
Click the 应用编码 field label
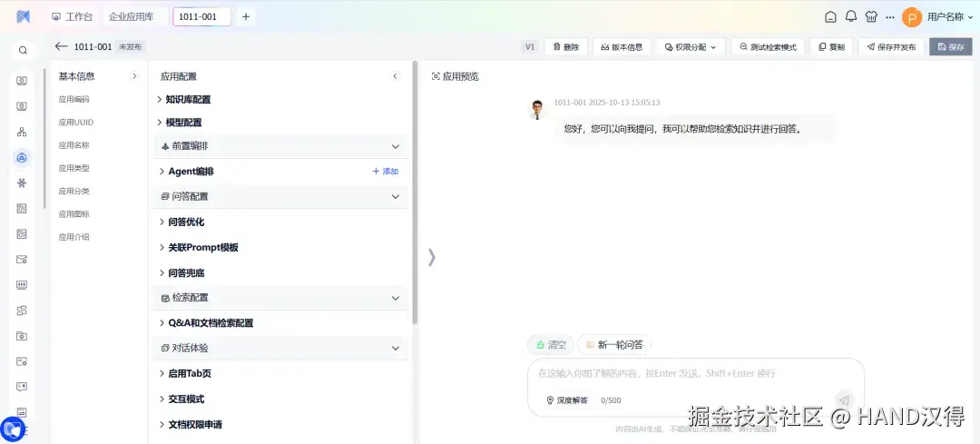(x=73, y=100)
